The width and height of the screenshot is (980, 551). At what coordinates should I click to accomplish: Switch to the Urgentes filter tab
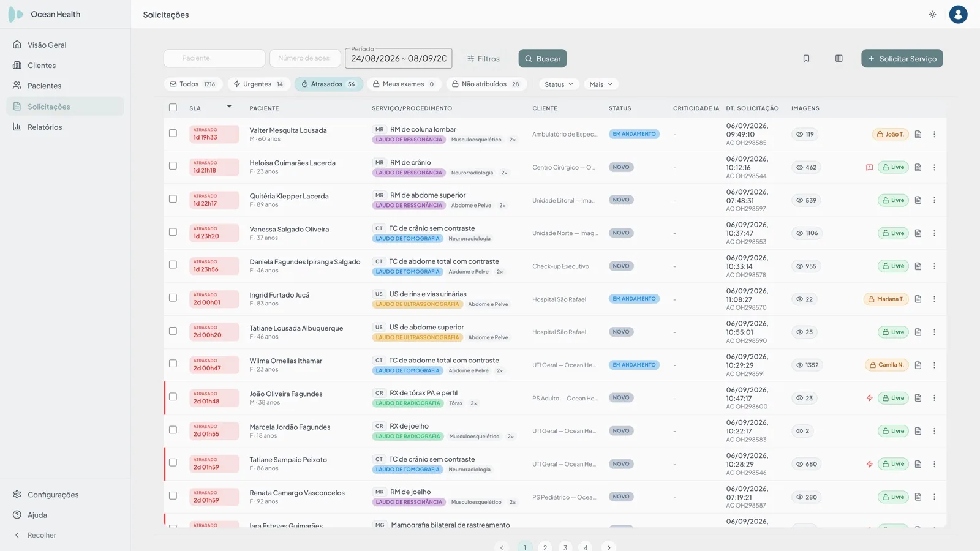point(258,84)
